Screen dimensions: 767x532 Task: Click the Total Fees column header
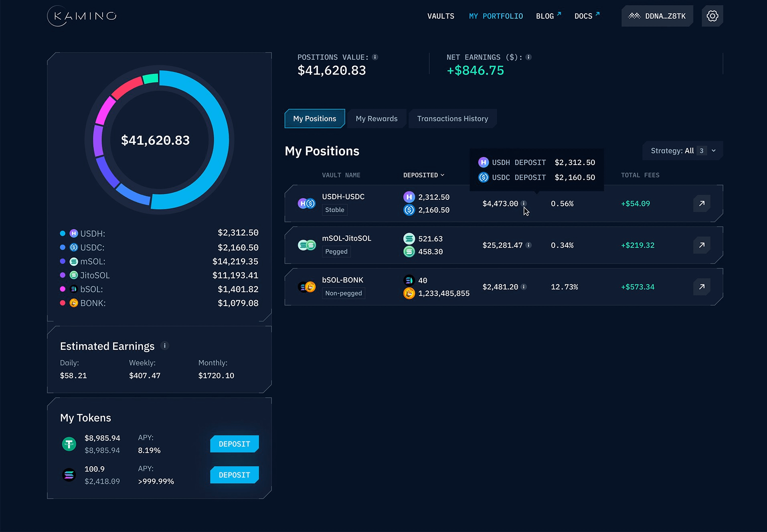[x=640, y=175]
